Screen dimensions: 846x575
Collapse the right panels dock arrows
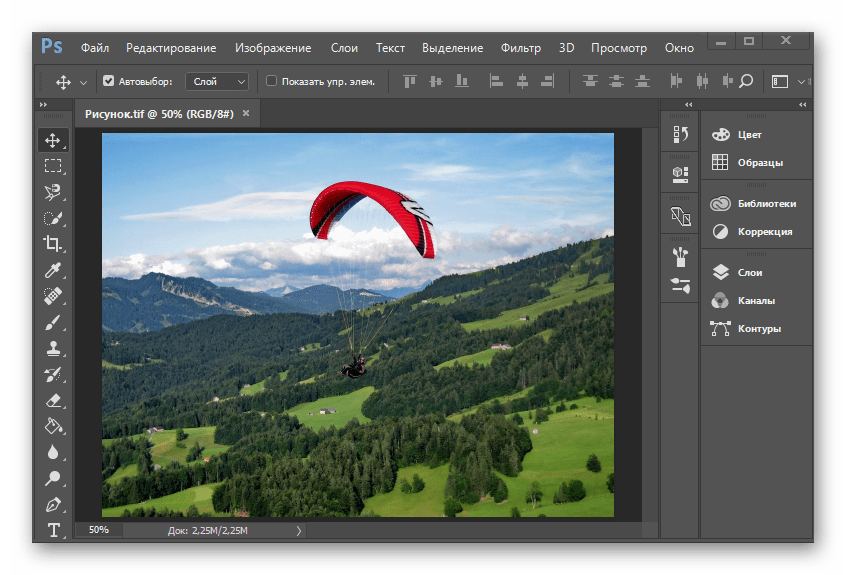coord(803,104)
